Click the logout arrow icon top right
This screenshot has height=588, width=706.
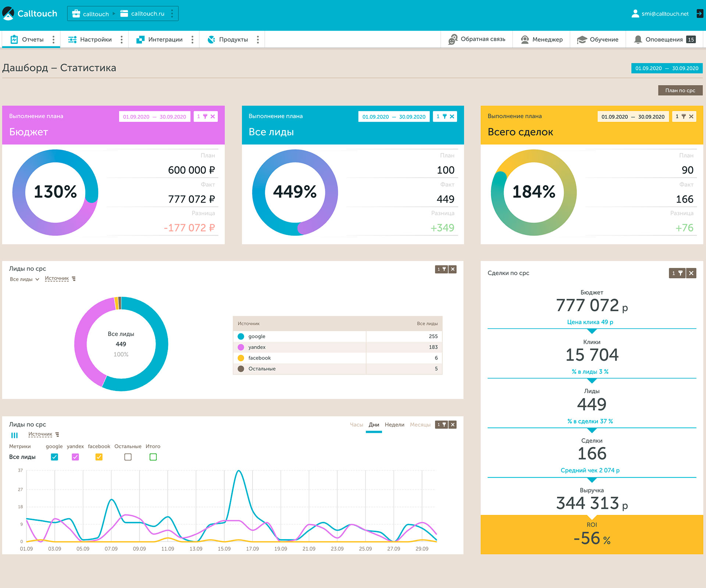pos(699,14)
